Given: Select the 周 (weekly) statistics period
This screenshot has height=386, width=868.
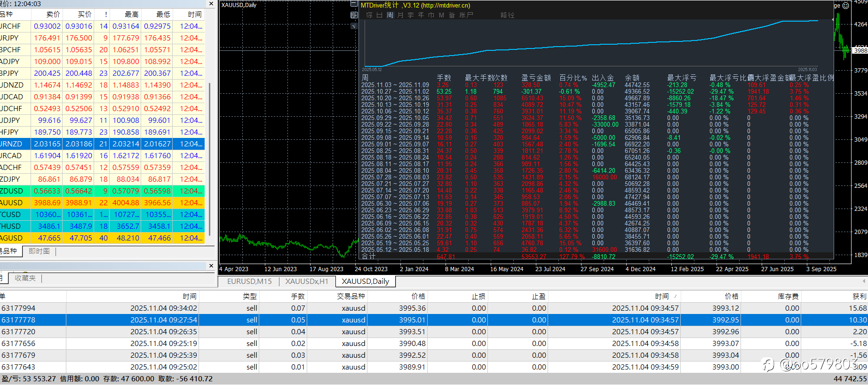Looking at the screenshot, I should (390, 15).
